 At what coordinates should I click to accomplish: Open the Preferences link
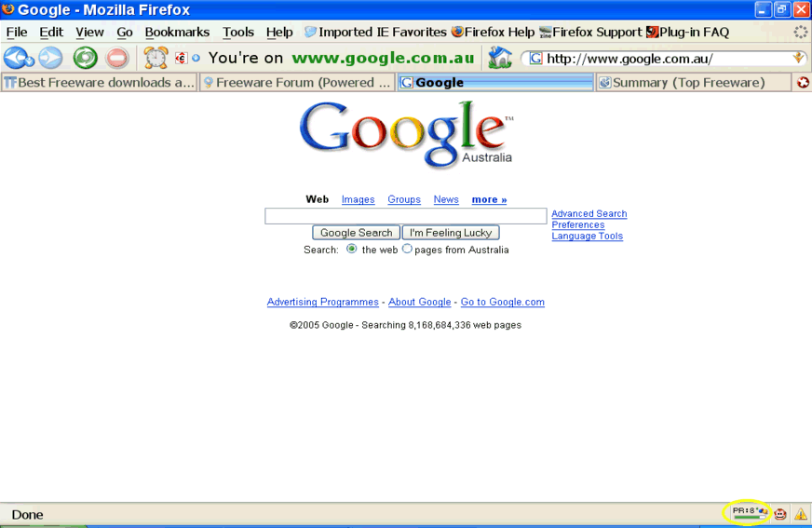pos(578,224)
